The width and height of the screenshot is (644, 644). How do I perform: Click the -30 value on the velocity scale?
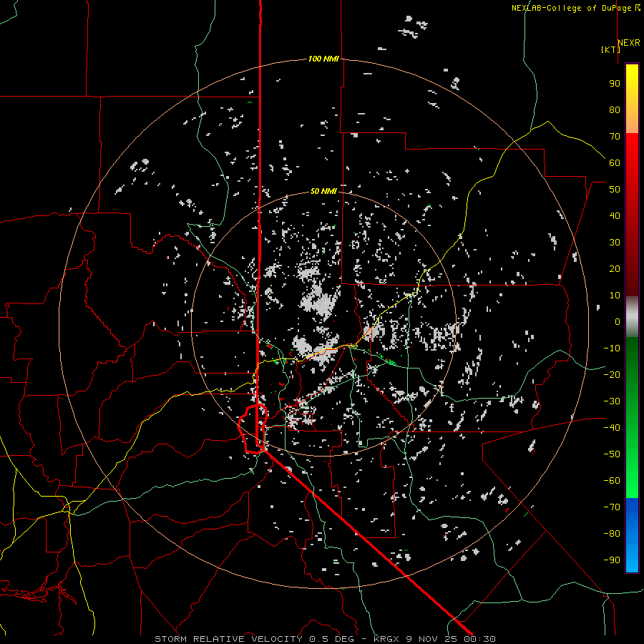[x=612, y=401]
